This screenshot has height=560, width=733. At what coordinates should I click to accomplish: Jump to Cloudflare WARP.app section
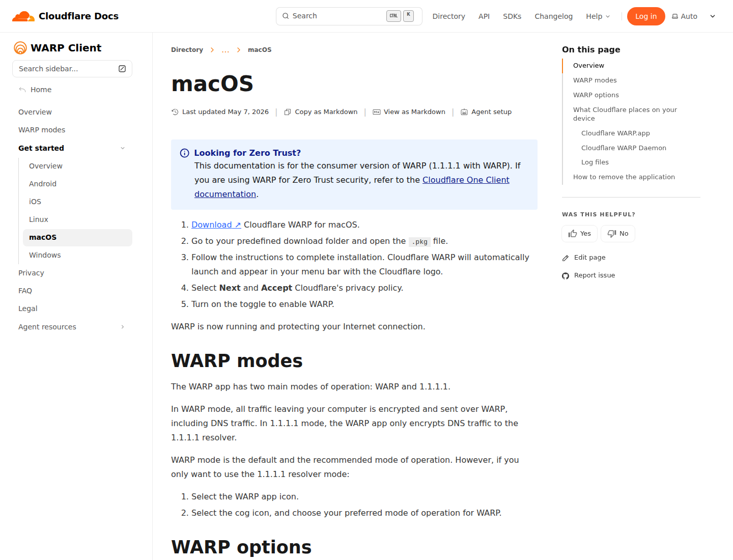(615, 133)
